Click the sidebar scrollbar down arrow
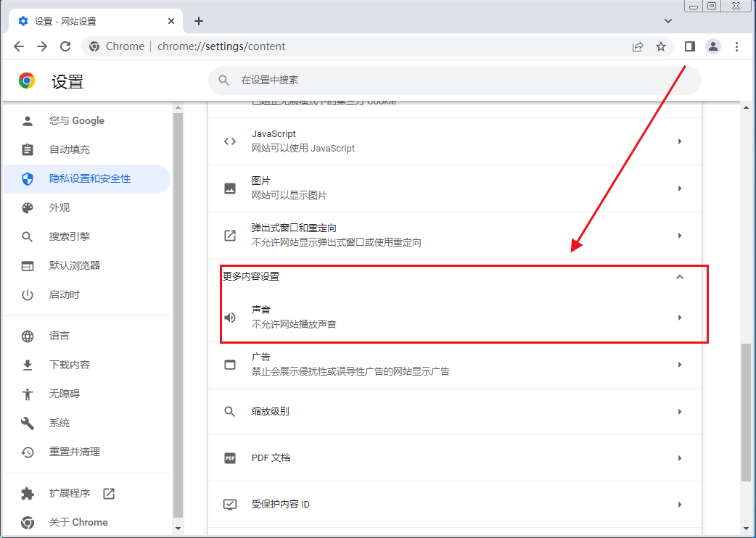 click(x=178, y=529)
